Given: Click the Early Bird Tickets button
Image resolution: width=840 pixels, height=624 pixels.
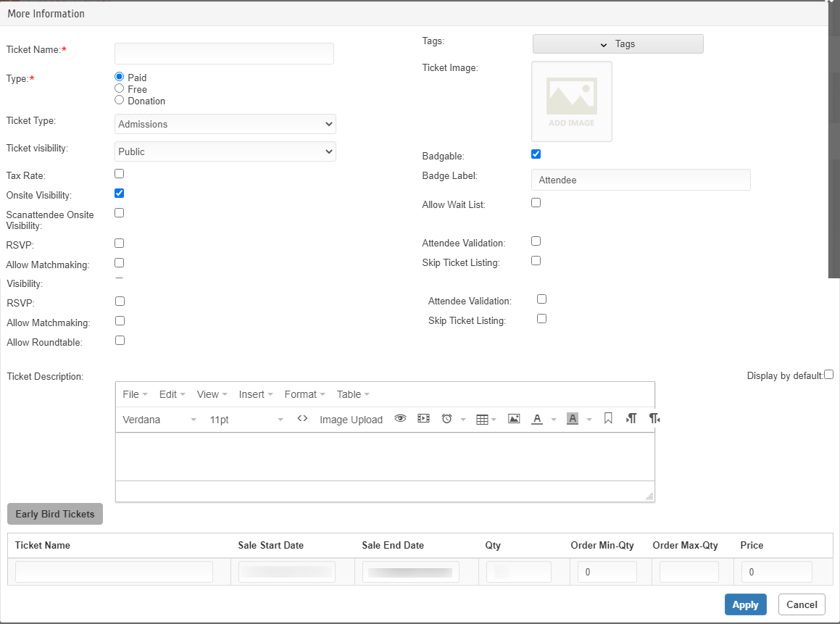Looking at the screenshot, I should (54, 514).
